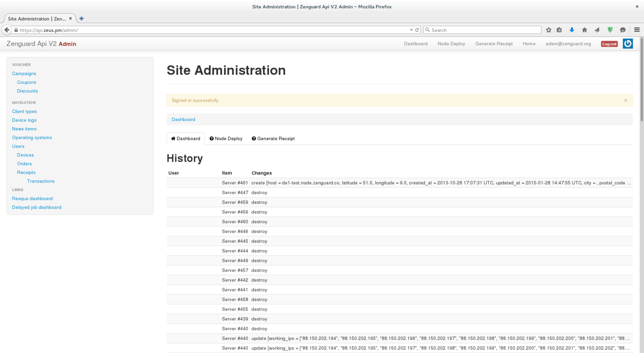This screenshot has width=644, height=353.
Task: Click the paper plane send icon
Action: (597, 30)
